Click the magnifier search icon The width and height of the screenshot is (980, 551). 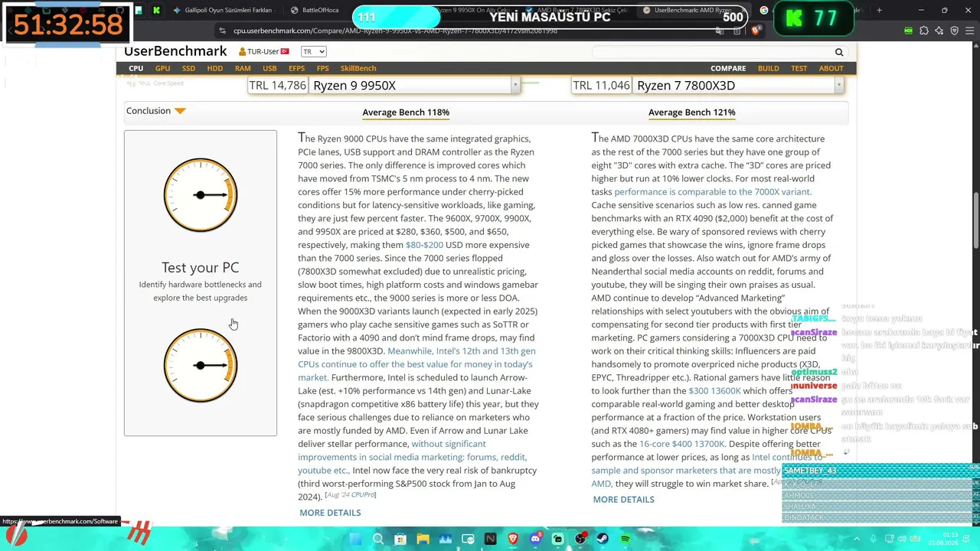tap(839, 52)
